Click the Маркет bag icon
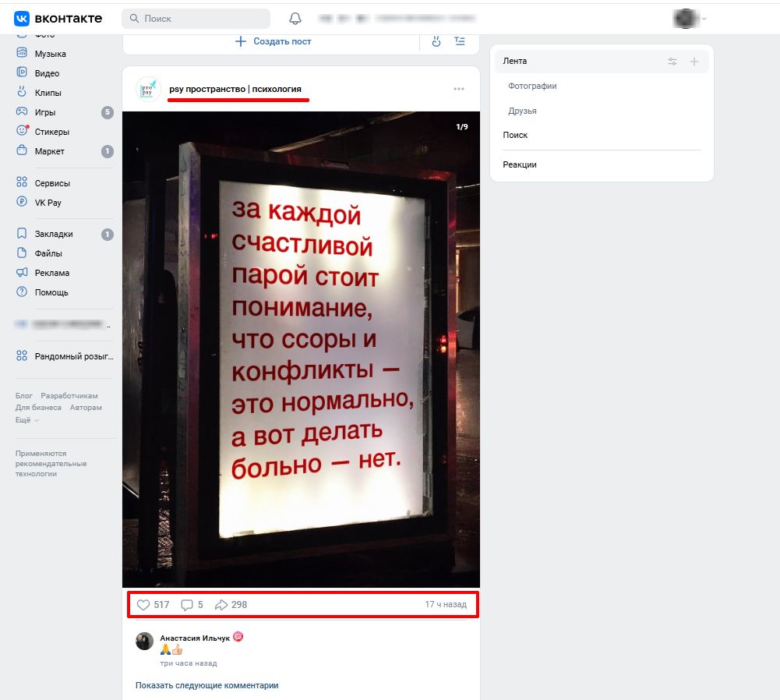This screenshot has height=700, width=780. [x=22, y=150]
